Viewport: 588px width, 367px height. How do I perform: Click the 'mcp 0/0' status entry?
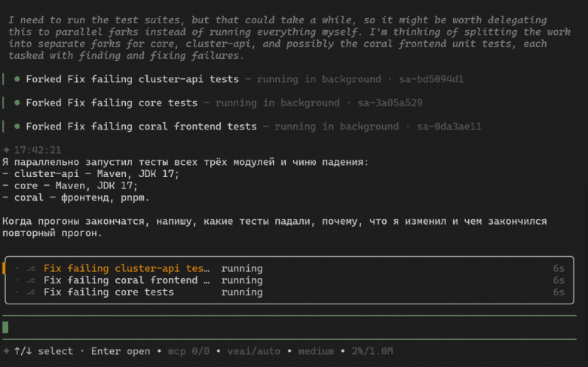click(188, 351)
